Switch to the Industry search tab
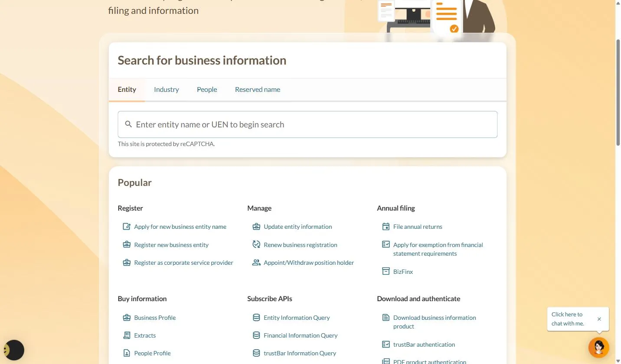This screenshot has height=364, width=621. click(x=167, y=90)
